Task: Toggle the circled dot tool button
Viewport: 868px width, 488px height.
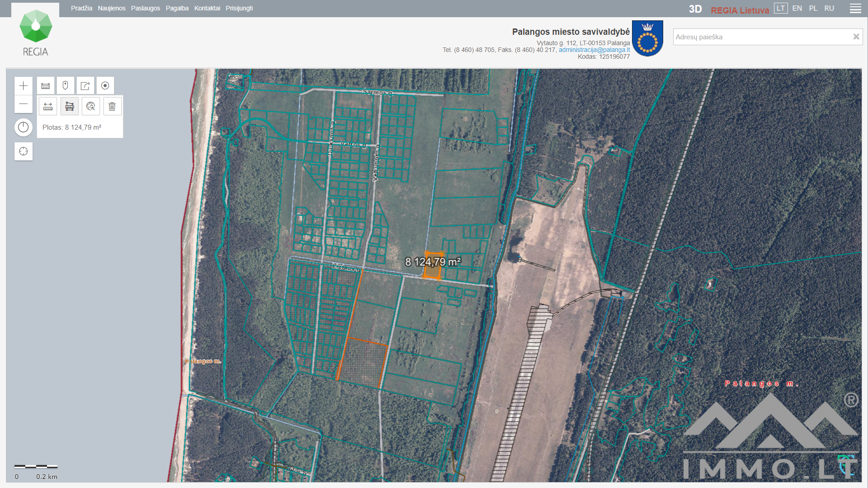Action: (x=105, y=86)
